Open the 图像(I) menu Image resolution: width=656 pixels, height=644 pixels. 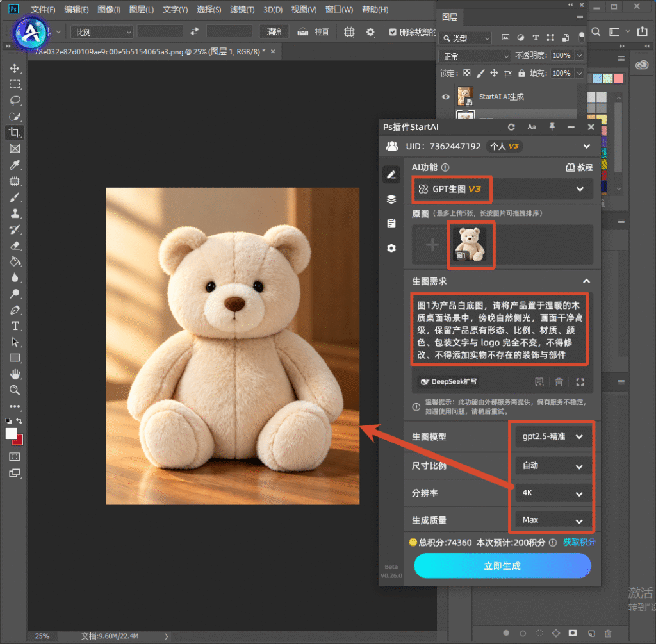(x=109, y=9)
